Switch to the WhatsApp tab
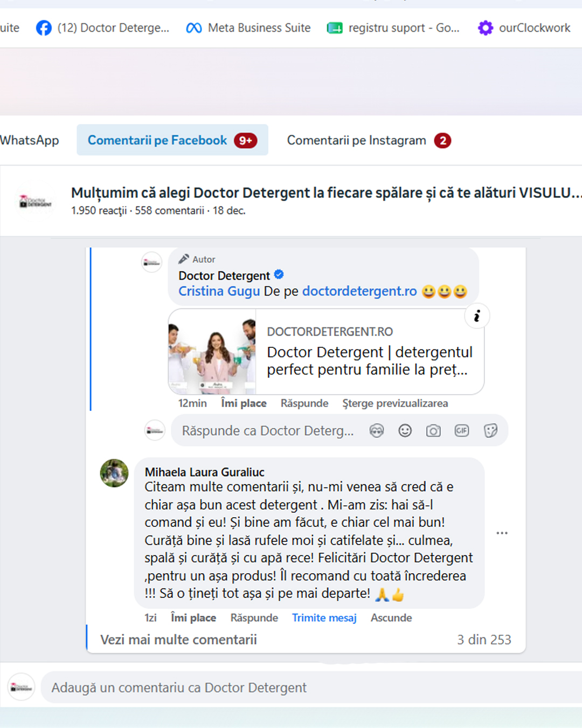The height and width of the screenshot is (728, 582). pyautogui.click(x=29, y=140)
